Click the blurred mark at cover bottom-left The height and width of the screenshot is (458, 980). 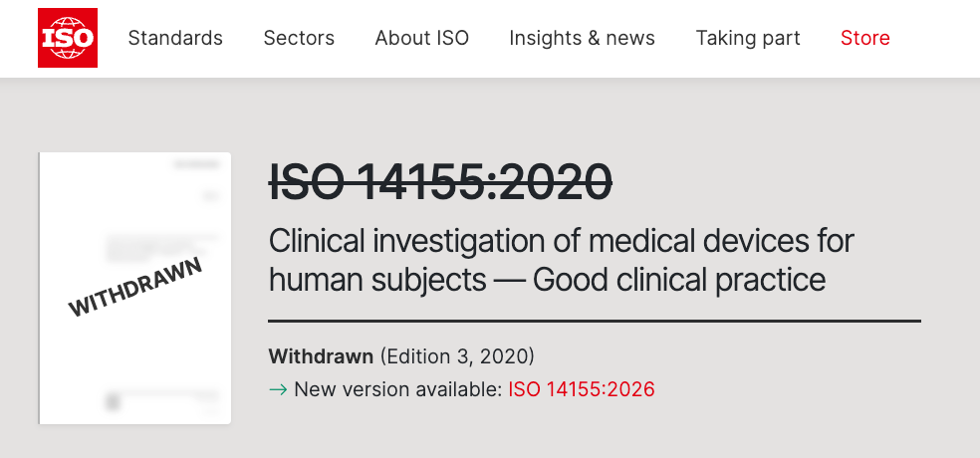[113, 401]
